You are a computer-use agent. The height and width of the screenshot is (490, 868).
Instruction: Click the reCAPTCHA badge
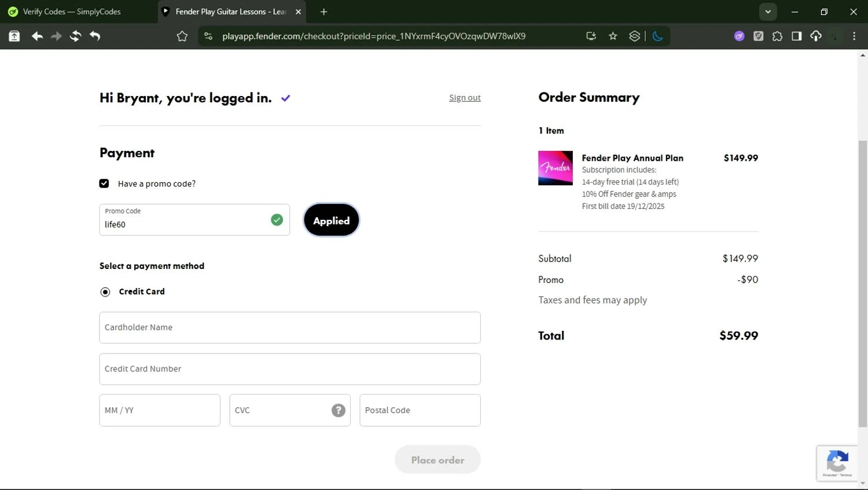click(x=837, y=463)
